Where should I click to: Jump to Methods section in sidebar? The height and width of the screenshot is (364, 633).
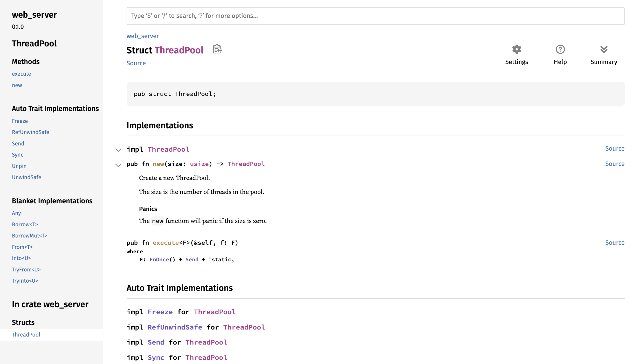point(26,62)
